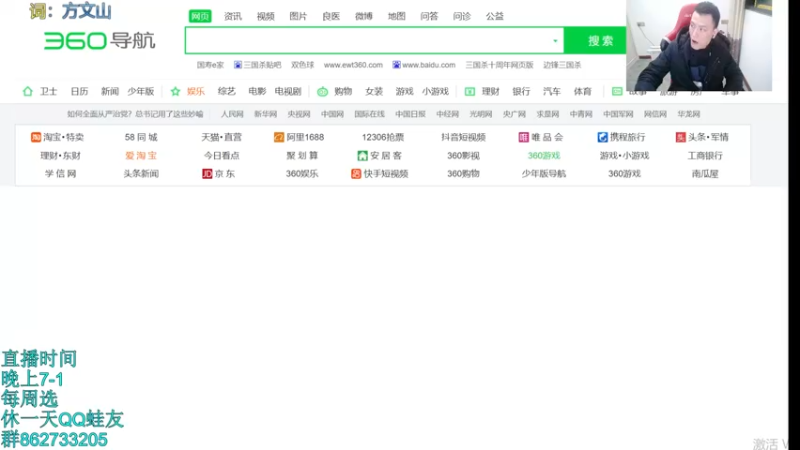Screen dimensions: 800x450
Task: Open 小游戏 in the navigation bar
Action: point(435,91)
